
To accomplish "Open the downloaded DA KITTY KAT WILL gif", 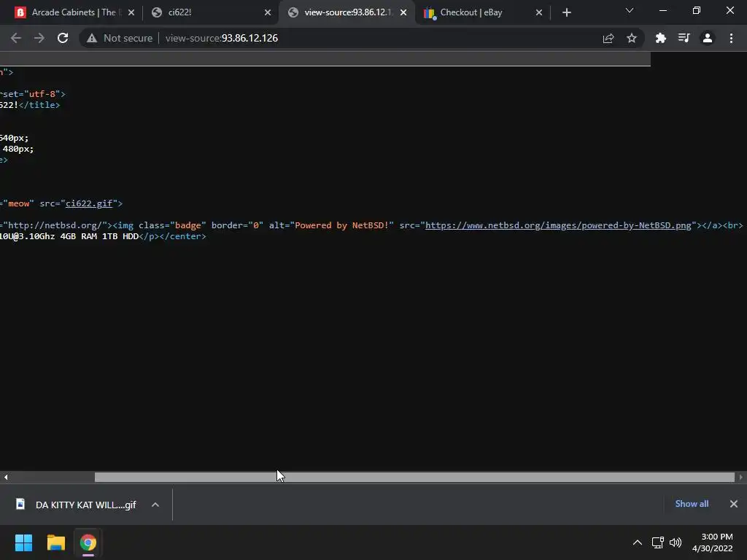I will 77,505.
